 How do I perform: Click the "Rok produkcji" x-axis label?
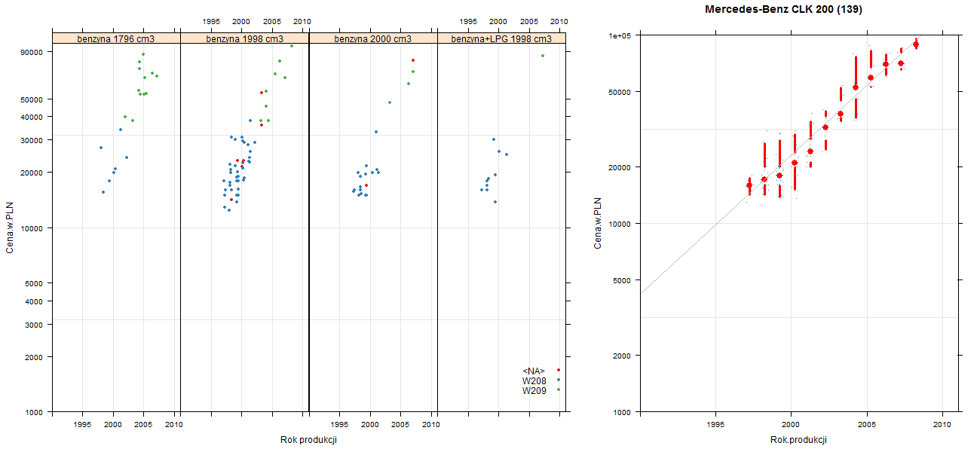pos(308,440)
